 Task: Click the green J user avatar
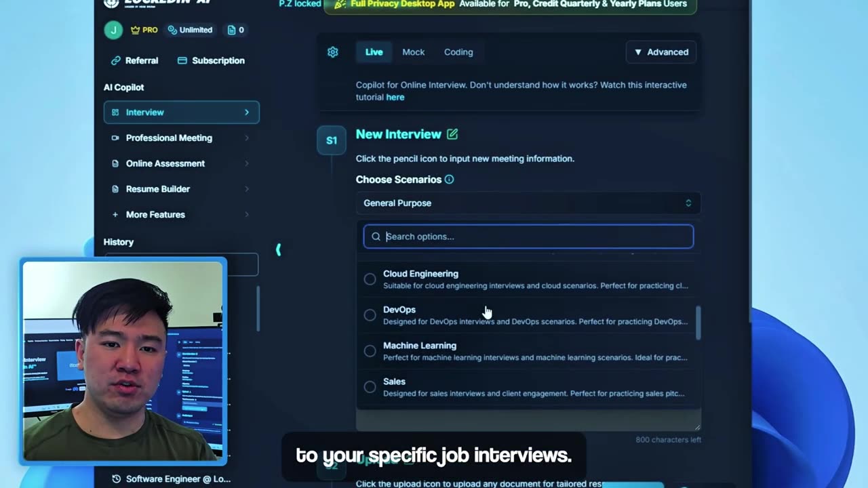(113, 30)
